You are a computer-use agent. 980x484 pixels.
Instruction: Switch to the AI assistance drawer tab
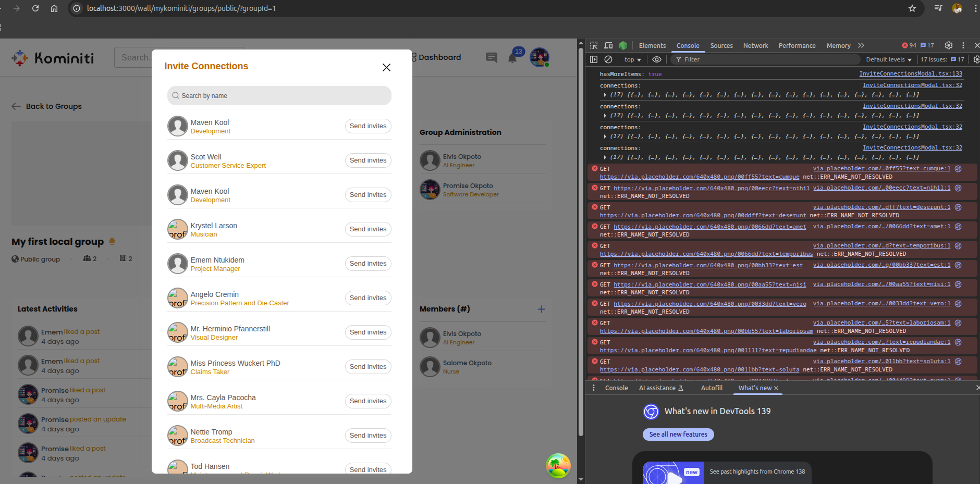coord(660,388)
